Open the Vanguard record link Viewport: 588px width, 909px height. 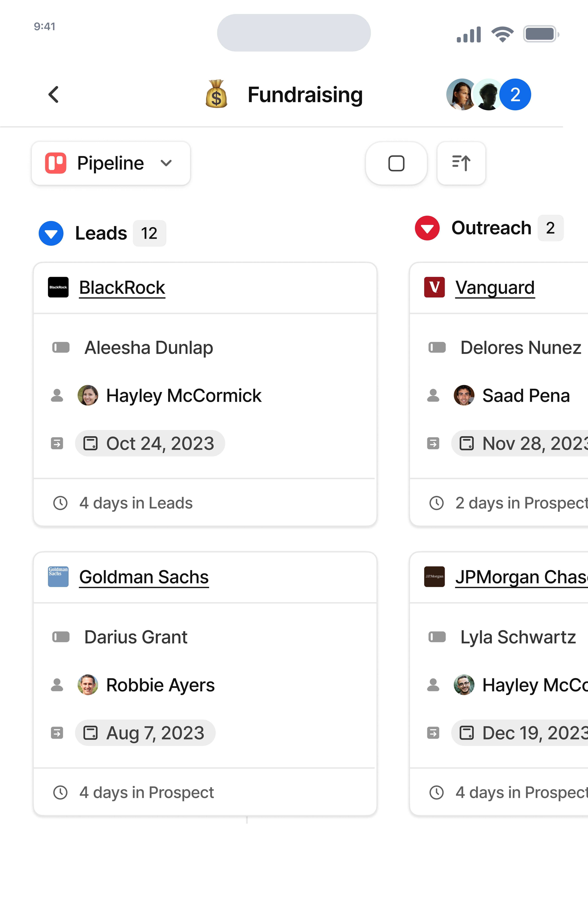coord(495,288)
